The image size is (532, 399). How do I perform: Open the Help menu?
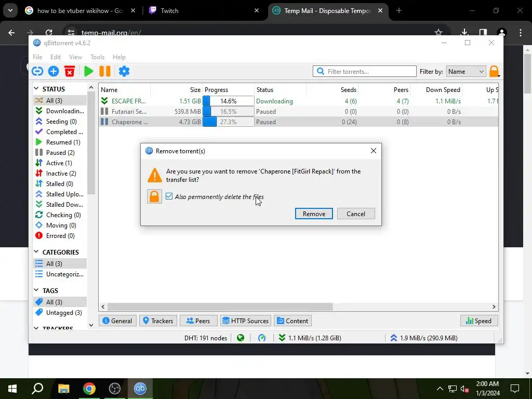click(119, 57)
